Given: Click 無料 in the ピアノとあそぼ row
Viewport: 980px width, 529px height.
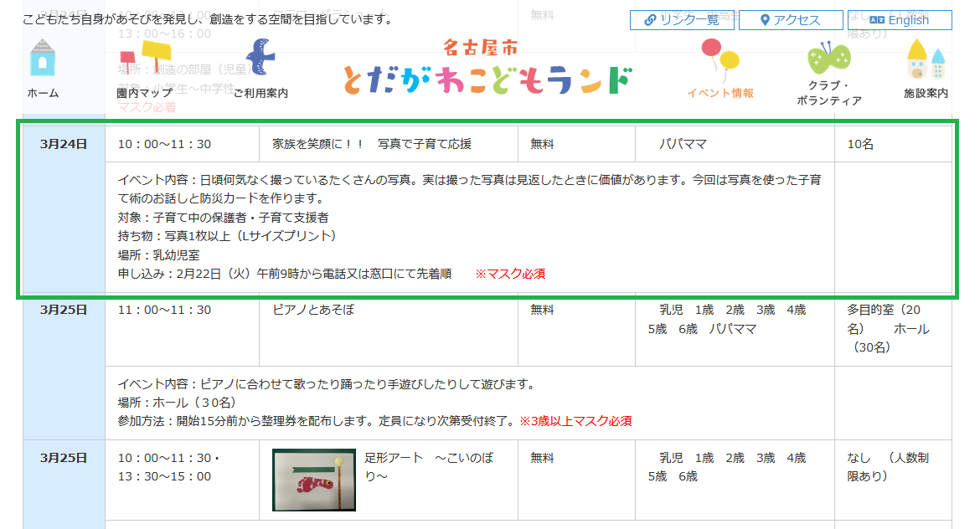Looking at the screenshot, I should (542, 310).
